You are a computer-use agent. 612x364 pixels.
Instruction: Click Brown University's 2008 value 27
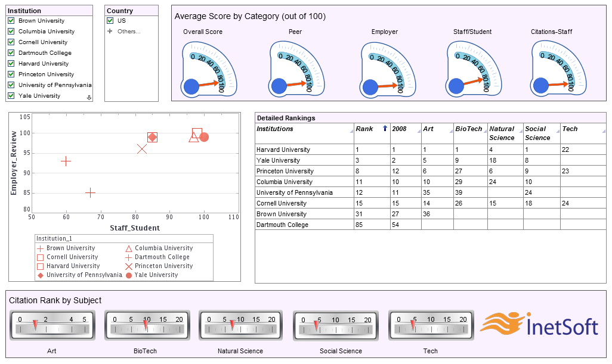[x=395, y=214]
